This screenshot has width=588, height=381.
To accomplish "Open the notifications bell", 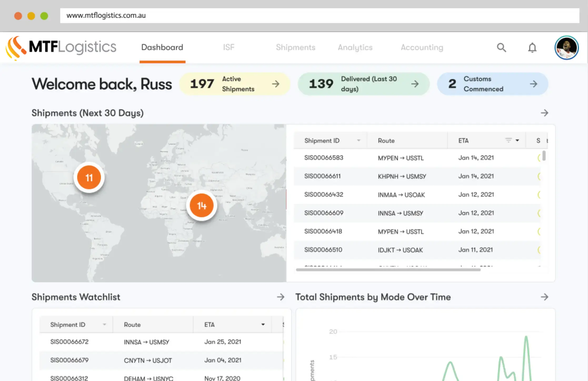I will point(532,47).
